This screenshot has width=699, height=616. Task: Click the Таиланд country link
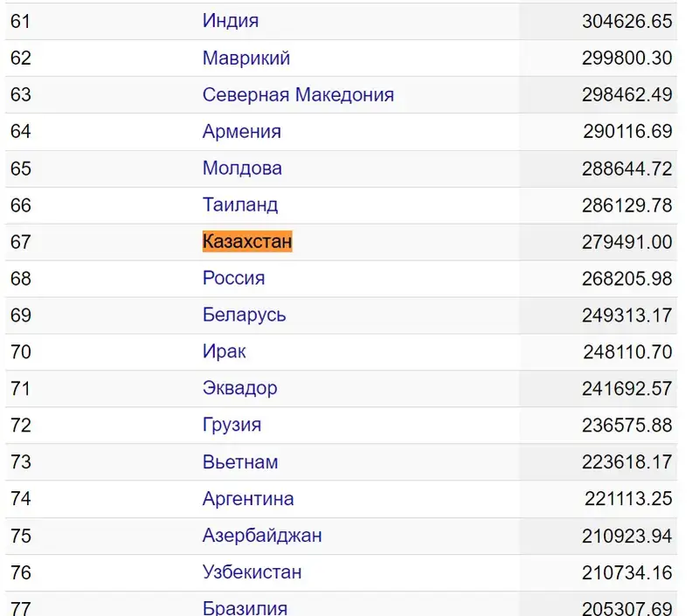tap(240, 205)
